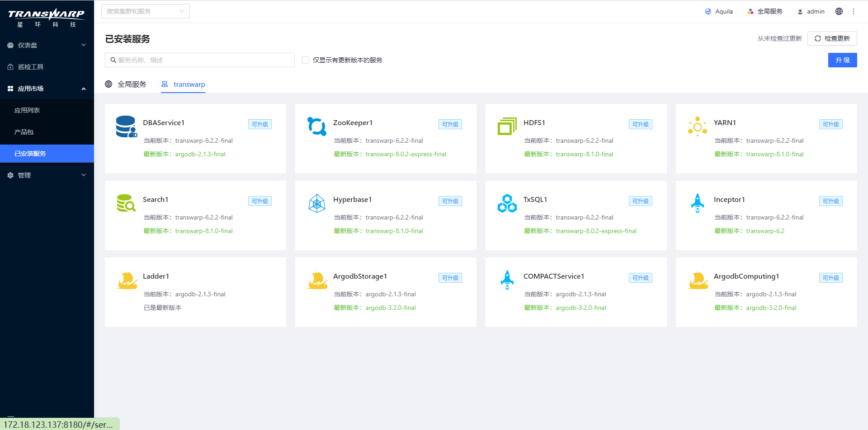The height and width of the screenshot is (430, 868).
Task: Click 全局服务 text in top header
Action: (770, 11)
